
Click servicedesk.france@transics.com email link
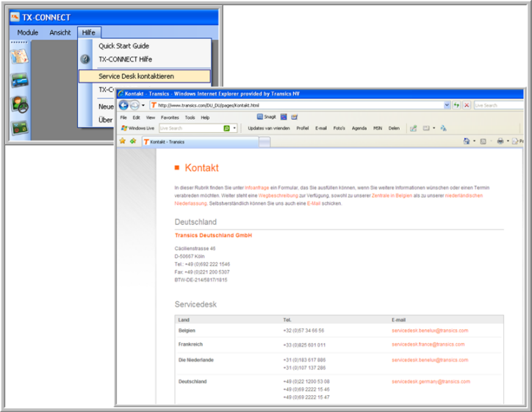(x=428, y=344)
